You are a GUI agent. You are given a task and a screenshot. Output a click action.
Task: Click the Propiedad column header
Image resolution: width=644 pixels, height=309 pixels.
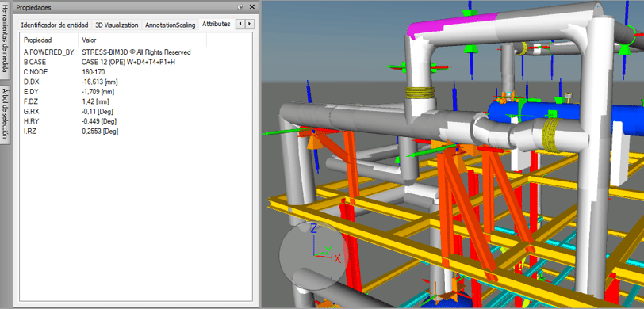(48, 40)
